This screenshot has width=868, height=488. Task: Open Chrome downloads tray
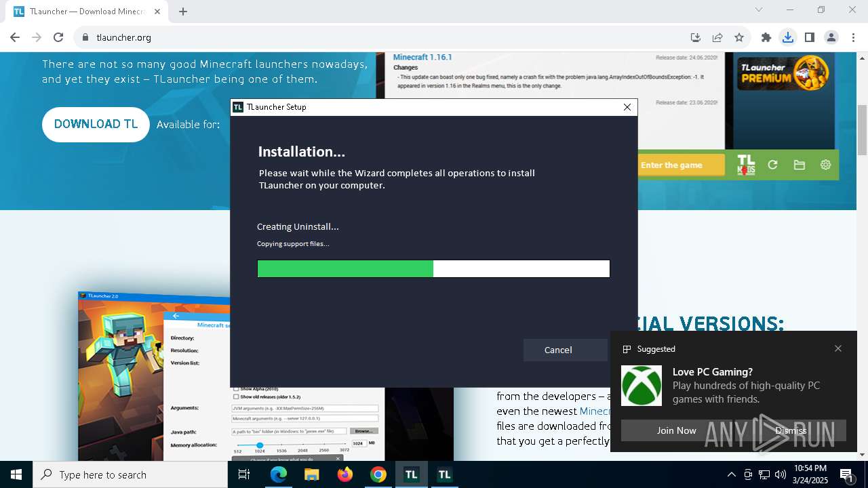click(x=787, y=37)
